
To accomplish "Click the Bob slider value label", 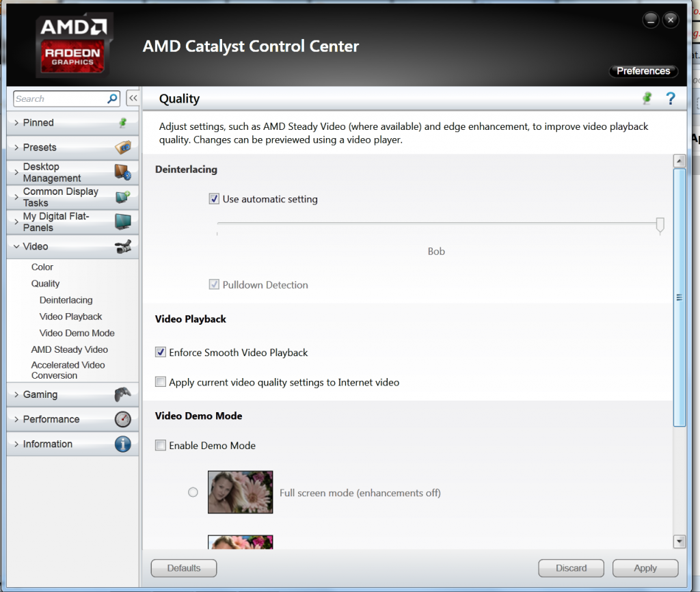I will click(x=436, y=252).
